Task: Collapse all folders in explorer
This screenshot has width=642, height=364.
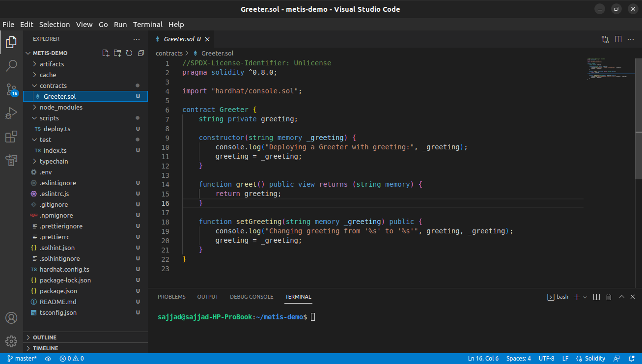Action: tap(141, 53)
